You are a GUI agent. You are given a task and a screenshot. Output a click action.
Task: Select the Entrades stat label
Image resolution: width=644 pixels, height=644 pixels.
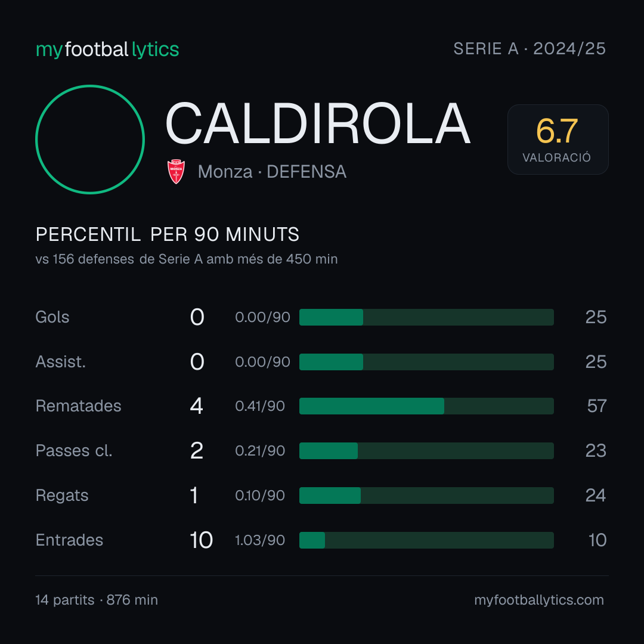[x=69, y=540]
